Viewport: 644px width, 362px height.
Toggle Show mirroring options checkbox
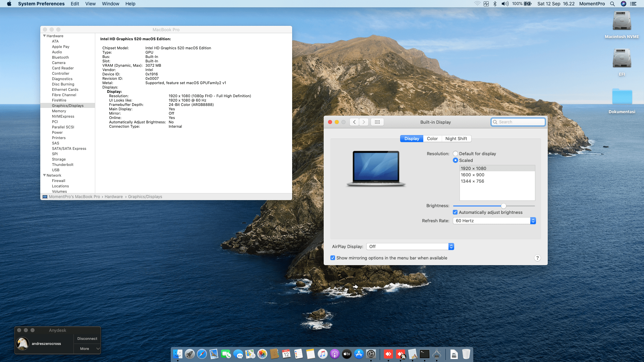(x=333, y=258)
